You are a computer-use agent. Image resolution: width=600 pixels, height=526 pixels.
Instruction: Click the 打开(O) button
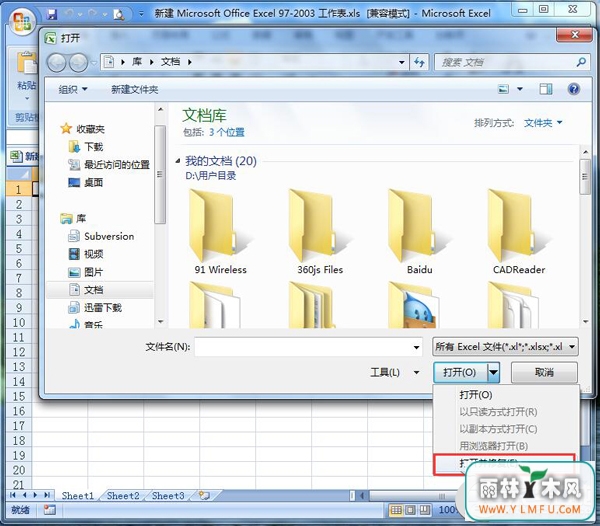(460, 372)
